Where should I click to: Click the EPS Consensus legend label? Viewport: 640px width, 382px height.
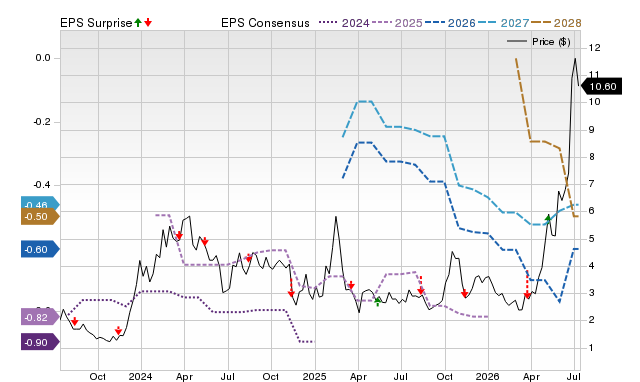pyautogui.click(x=265, y=23)
